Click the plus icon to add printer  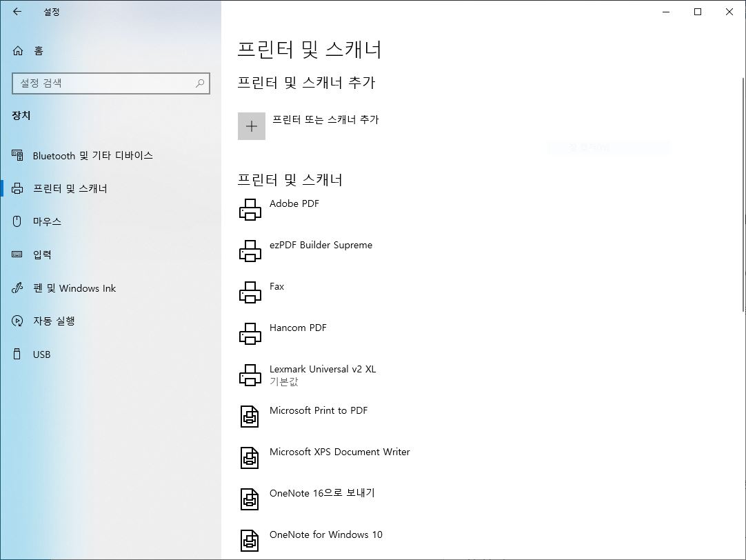(252, 126)
